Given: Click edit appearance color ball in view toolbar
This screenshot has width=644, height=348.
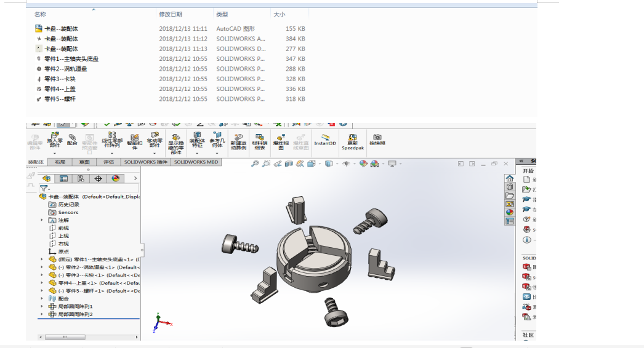Looking at the screenshot, I should pyautogui.click(x=363, y=164).
